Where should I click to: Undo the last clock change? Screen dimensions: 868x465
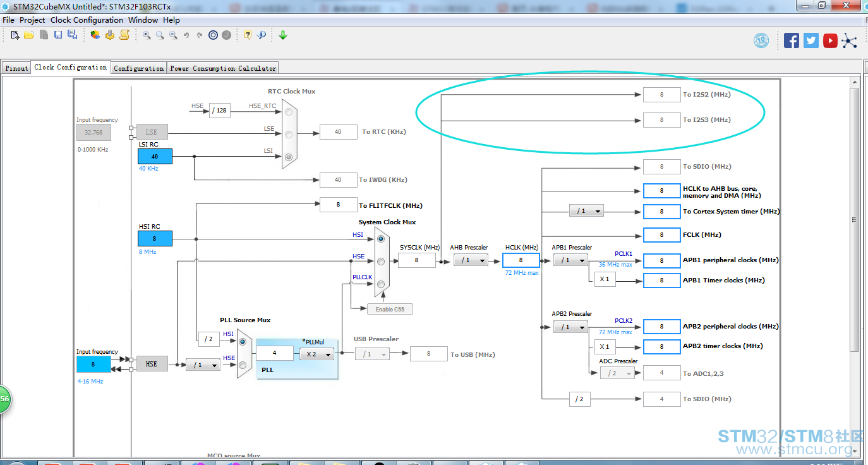click(x=186, y=35)
